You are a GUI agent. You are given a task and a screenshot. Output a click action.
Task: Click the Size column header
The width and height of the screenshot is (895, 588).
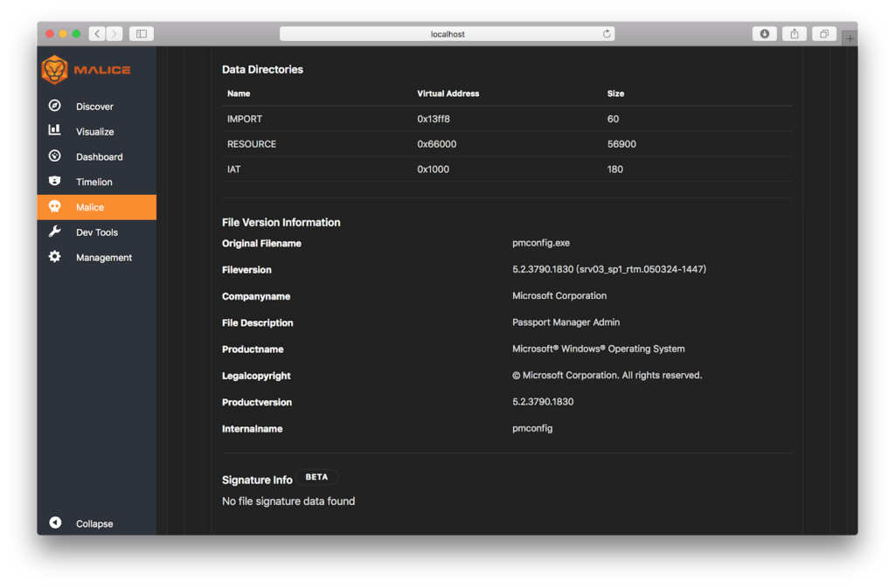(x=615, y=93)
